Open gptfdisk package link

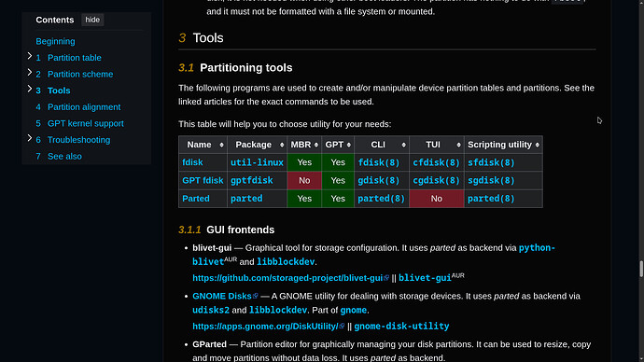[252, 181]
